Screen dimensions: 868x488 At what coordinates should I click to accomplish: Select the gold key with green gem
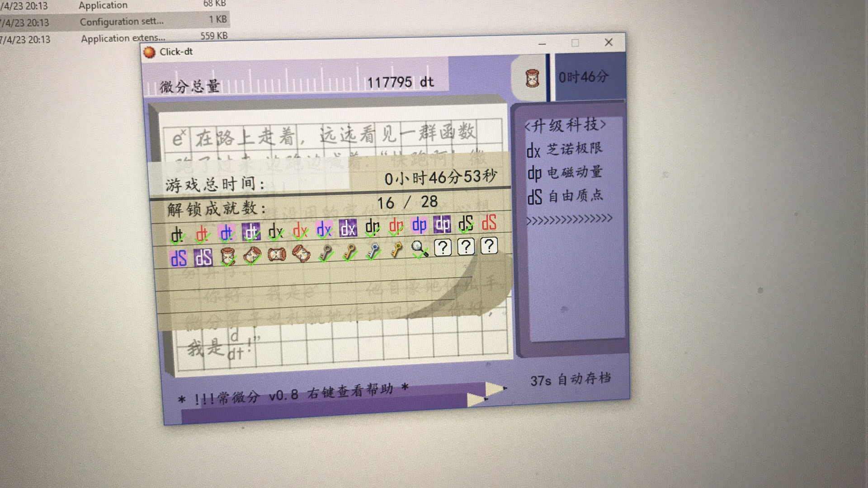tap(396, 249)
